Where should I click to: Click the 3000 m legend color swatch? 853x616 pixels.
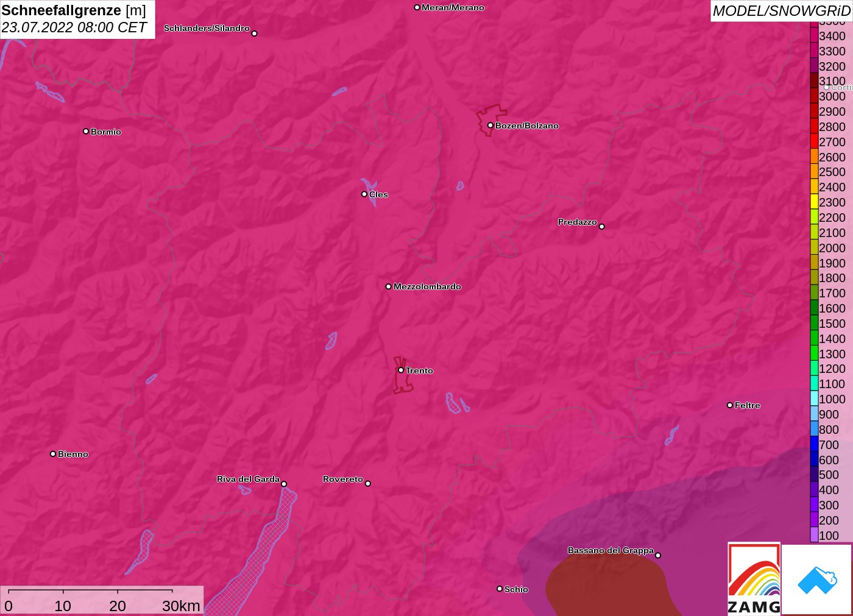coord(814,96)
